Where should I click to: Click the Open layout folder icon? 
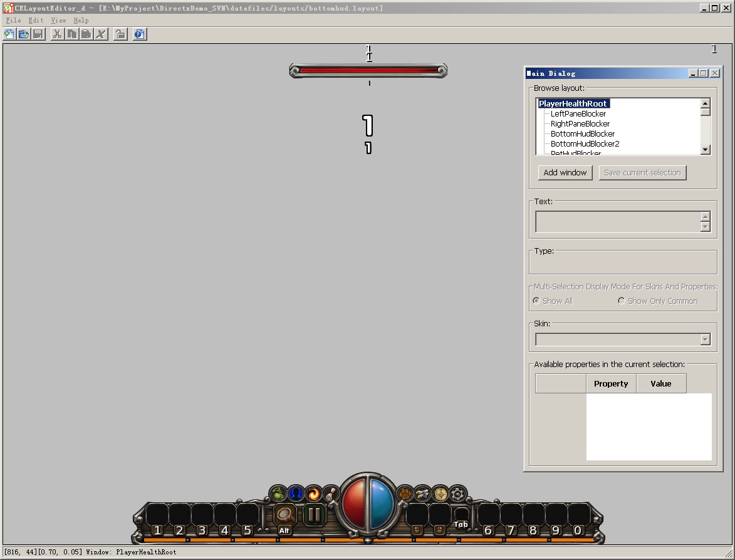pos(24,34)
